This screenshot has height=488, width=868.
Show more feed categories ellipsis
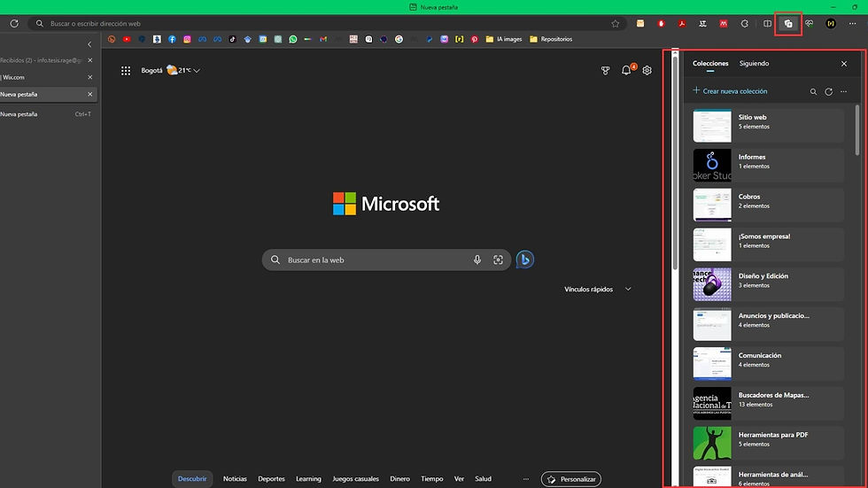click(526, 479)
